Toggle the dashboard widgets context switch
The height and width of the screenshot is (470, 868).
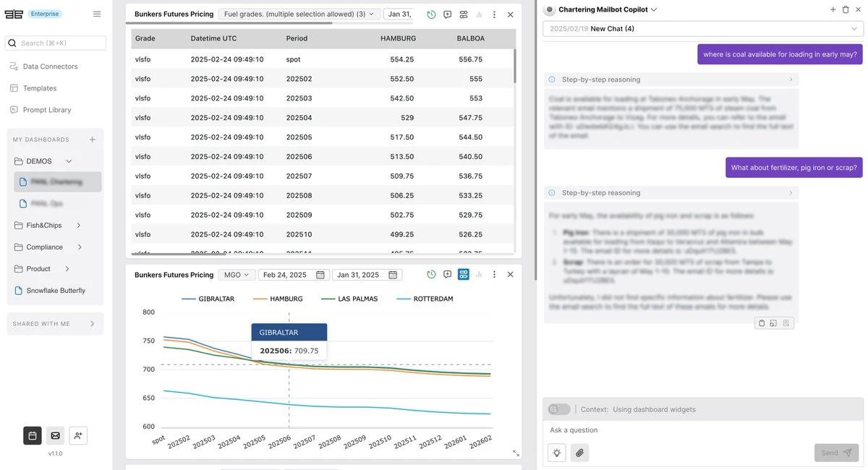(x=558, y=409)
